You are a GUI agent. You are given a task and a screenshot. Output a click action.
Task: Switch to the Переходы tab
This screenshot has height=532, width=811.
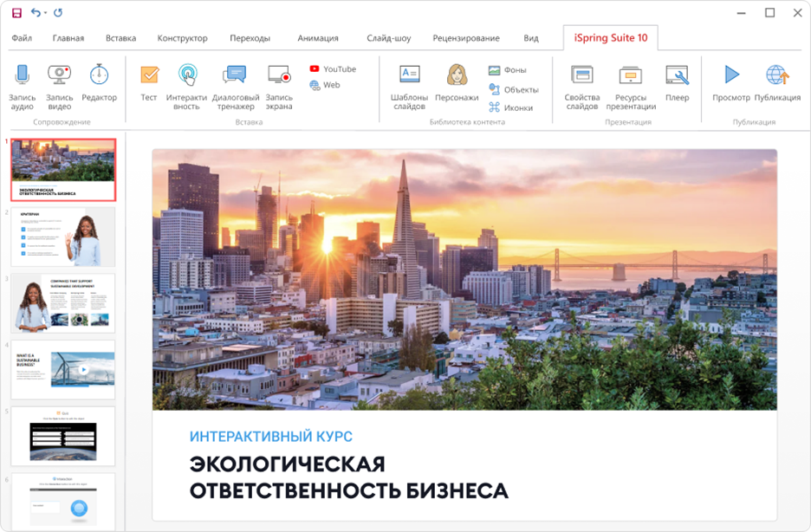tap(250, 38)
